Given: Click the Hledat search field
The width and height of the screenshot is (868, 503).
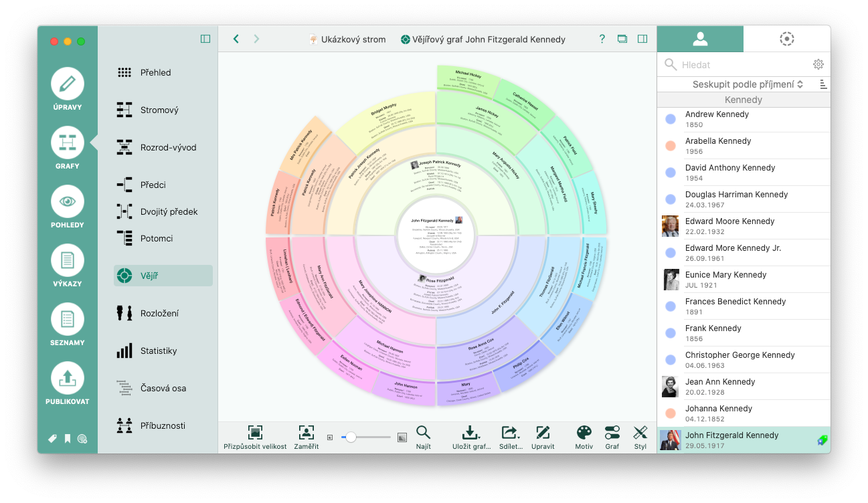Looking at the screenshot, I should (x=743, y=65).
